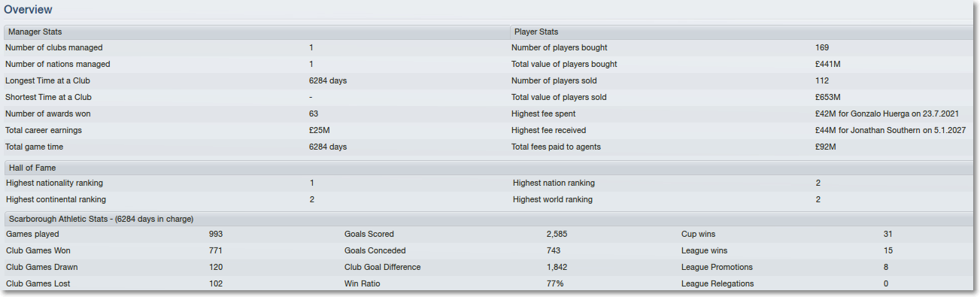Screen dimensions: 980x297
Task: Select the Total fees paid to agents row
Action: coord(741,147)
